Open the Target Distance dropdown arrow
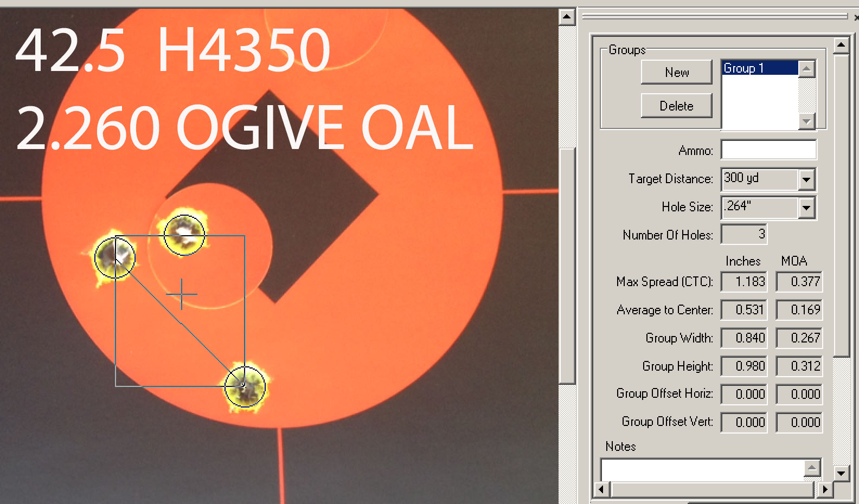This screenshot has height=504, width=859. click(806, 179)
